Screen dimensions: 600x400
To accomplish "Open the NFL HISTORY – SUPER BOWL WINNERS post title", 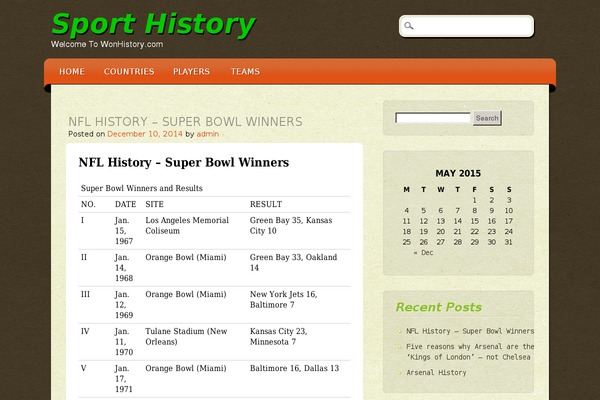I will click(185, 122).
